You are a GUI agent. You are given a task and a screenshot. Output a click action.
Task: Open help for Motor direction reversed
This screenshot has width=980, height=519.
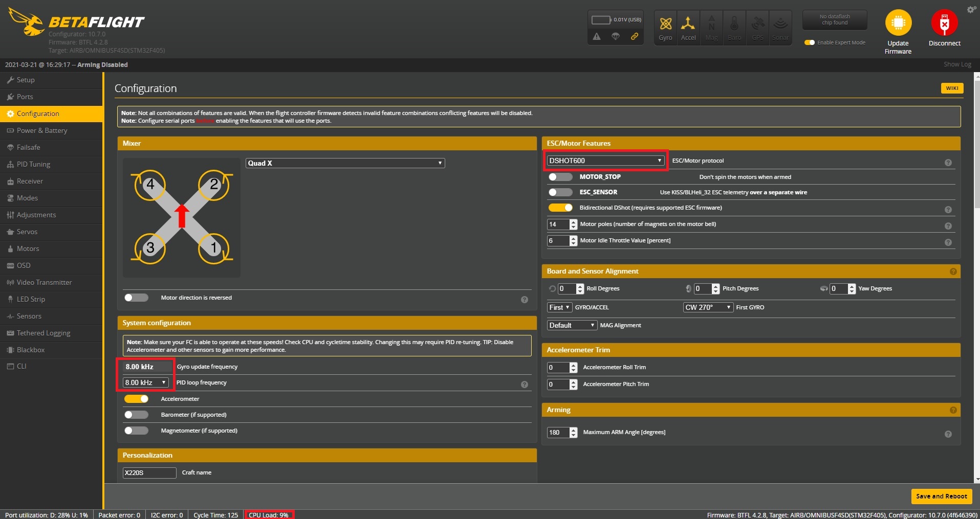point(525,300)
